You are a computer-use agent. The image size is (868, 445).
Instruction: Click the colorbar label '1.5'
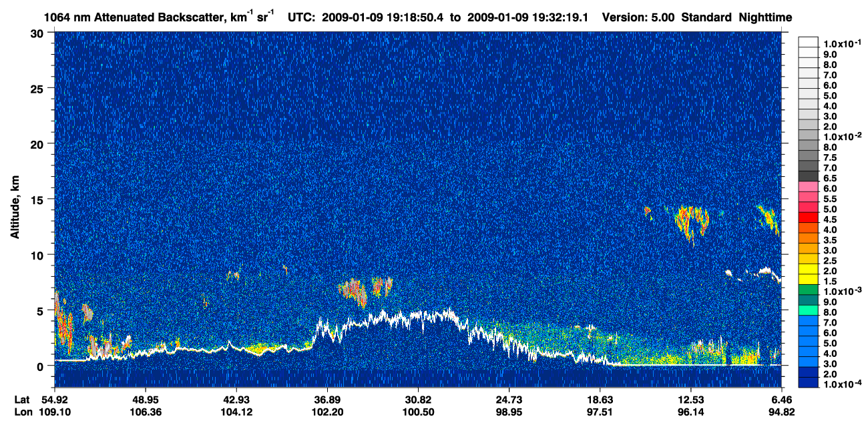[830, 282]
